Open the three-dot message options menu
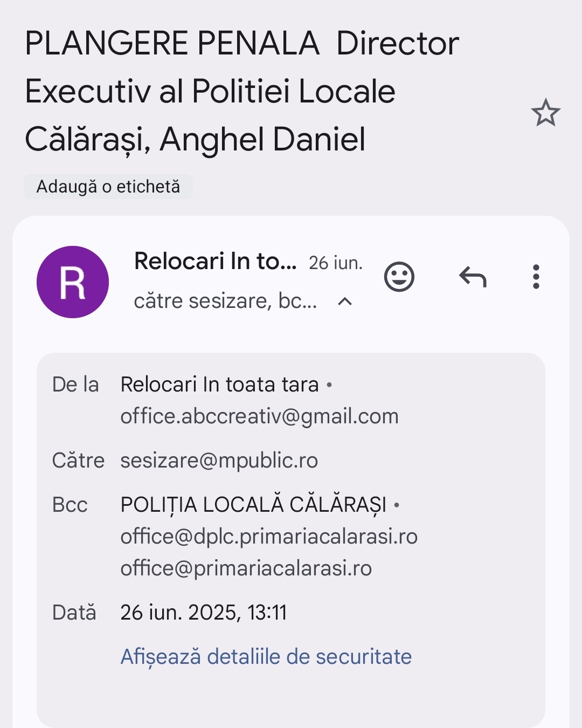 (536, 277)
